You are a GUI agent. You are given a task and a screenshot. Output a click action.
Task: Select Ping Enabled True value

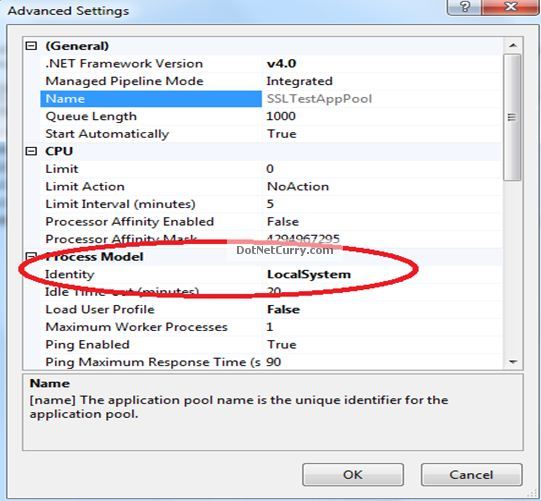[282, 345]
